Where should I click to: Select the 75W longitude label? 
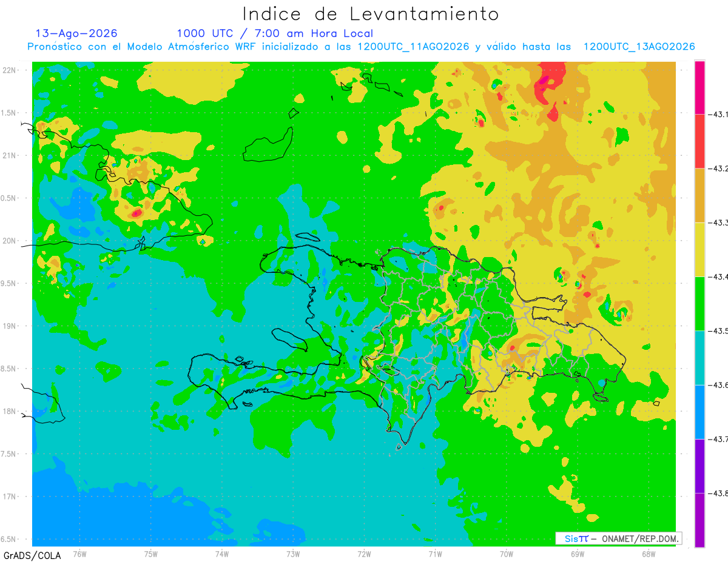[x=150, y=554]
